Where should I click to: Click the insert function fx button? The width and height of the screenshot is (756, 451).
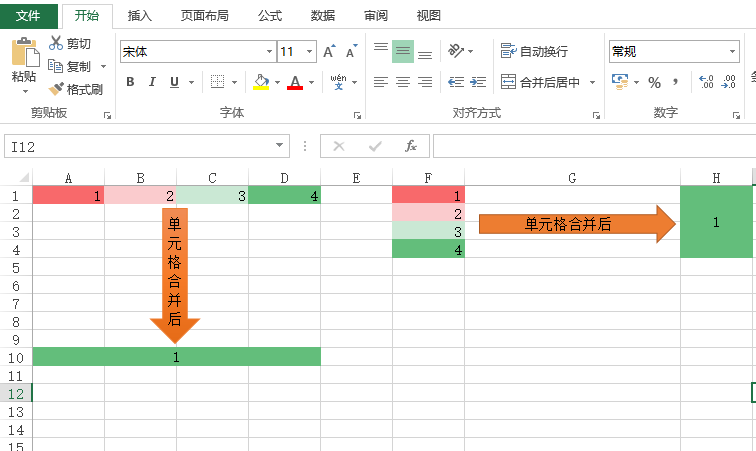(411, 146)
